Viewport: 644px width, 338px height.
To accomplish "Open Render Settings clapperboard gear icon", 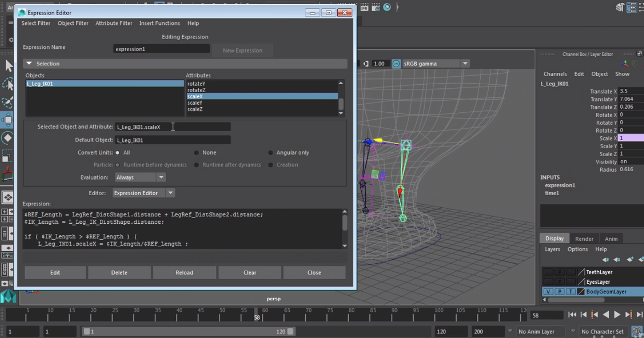I will [376, 7].
